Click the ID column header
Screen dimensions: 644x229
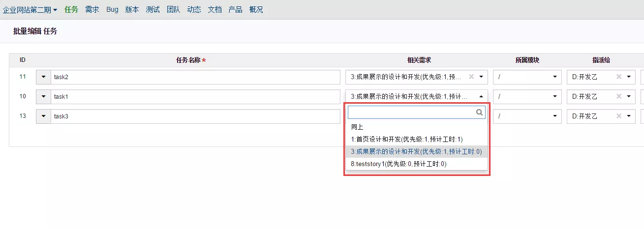(23, 60)
